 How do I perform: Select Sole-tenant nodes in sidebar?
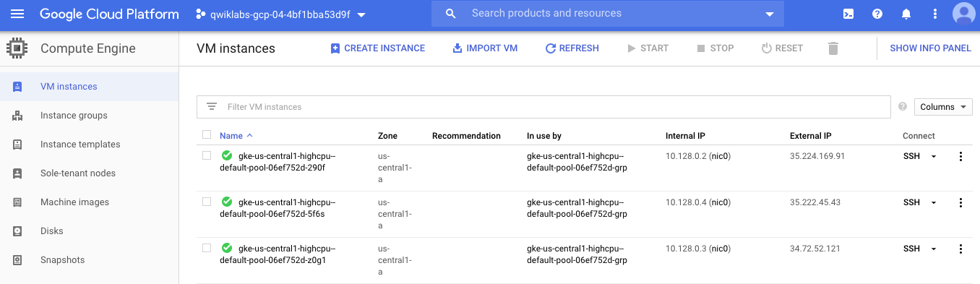point(78,173)
